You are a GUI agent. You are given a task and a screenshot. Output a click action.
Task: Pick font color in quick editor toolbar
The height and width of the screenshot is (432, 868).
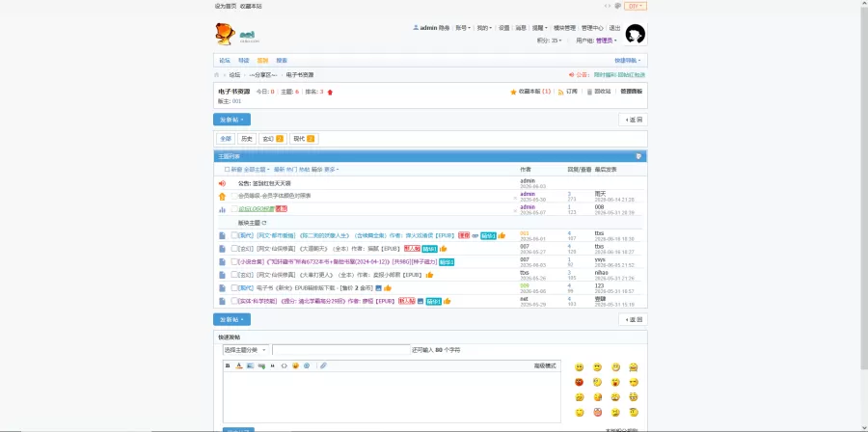pos(239,365)
